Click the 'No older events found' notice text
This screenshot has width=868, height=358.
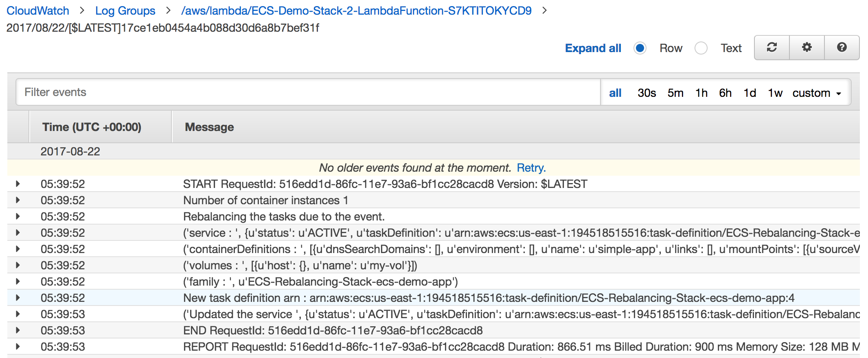coord(415,168)
